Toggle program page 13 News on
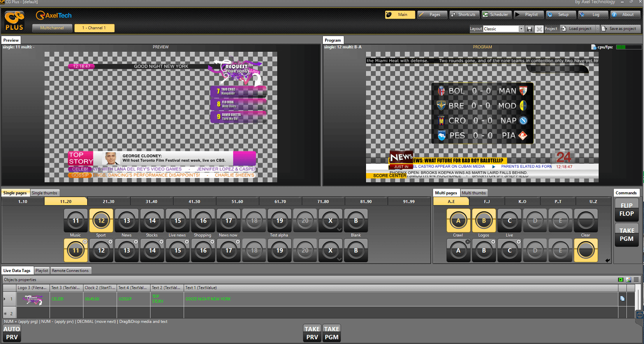644x344 pixels. coord(127,221)
